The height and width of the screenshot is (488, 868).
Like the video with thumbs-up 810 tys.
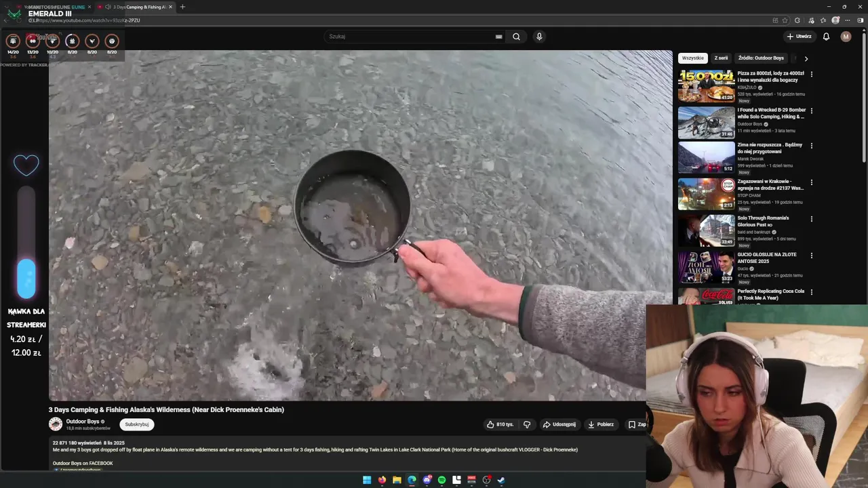(x=500, y=424)
